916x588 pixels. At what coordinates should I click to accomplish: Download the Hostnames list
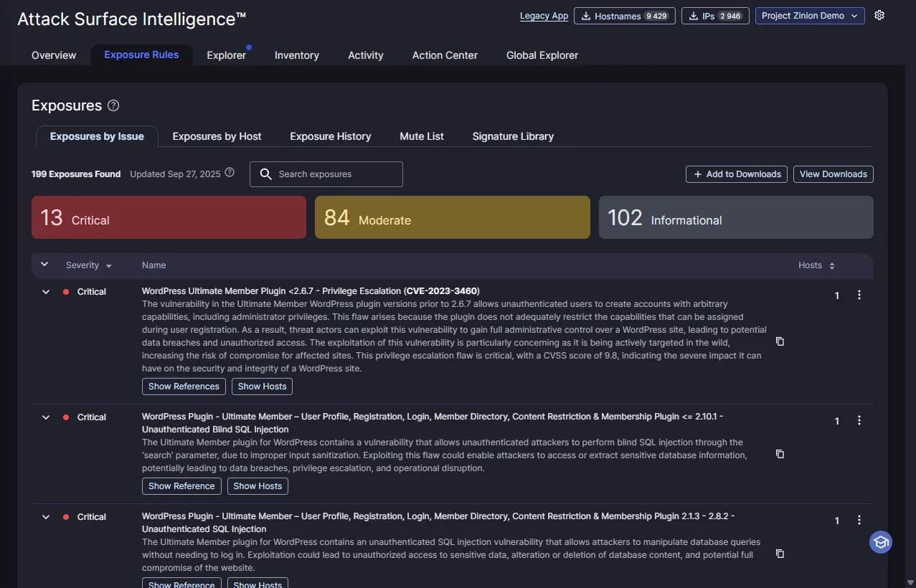coord(625,16)
